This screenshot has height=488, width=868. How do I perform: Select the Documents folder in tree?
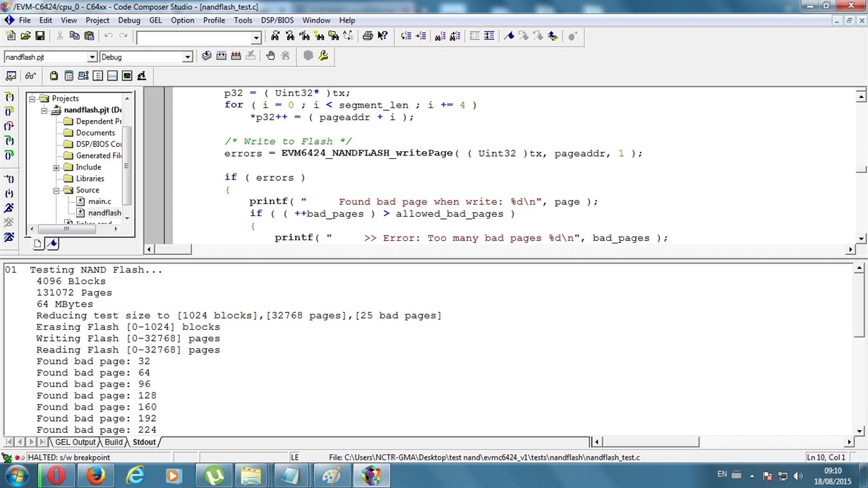click(x=95, y=133)
